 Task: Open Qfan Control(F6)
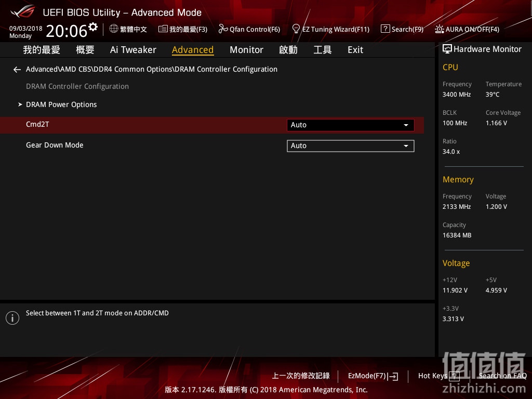pos(249,29)
